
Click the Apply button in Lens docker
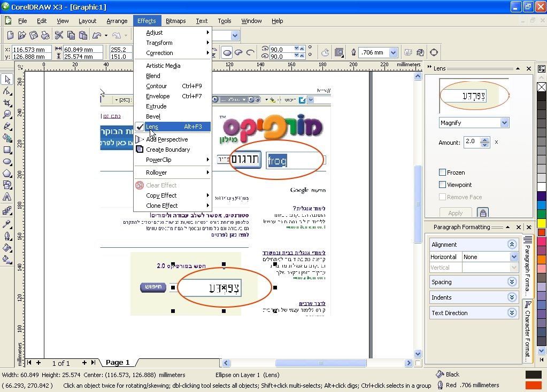[455, 213]
